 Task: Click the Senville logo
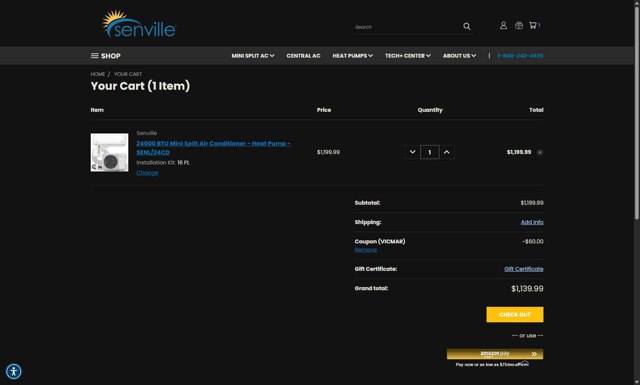point(139,24)
